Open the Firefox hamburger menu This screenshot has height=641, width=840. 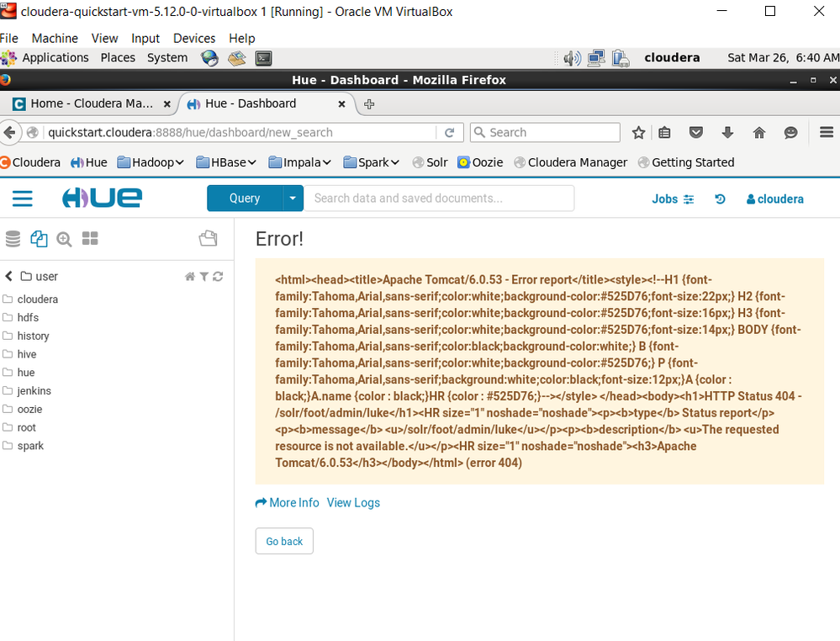827,132
